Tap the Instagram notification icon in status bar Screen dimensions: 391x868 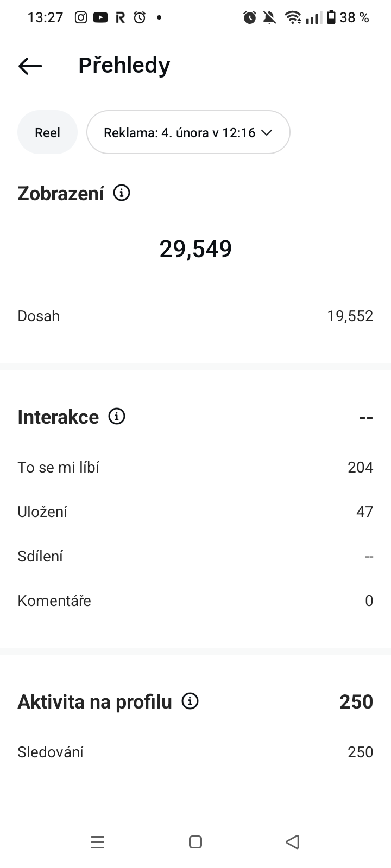coord(81,17)
